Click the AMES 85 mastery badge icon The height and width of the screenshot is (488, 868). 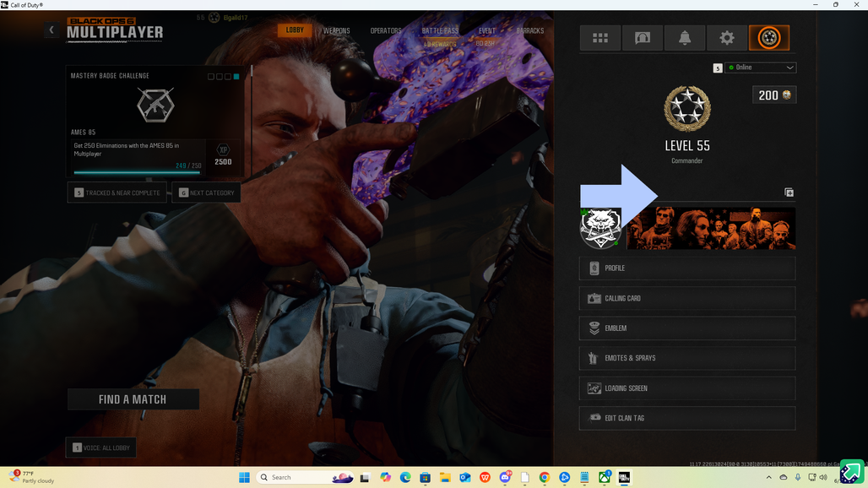pos(155,105)
